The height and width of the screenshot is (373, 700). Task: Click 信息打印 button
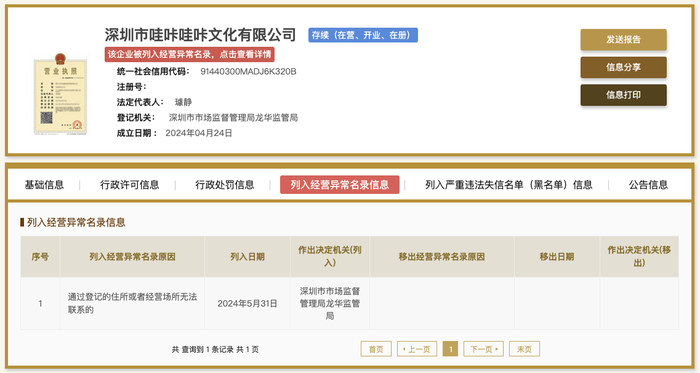[x=623, y=95]
